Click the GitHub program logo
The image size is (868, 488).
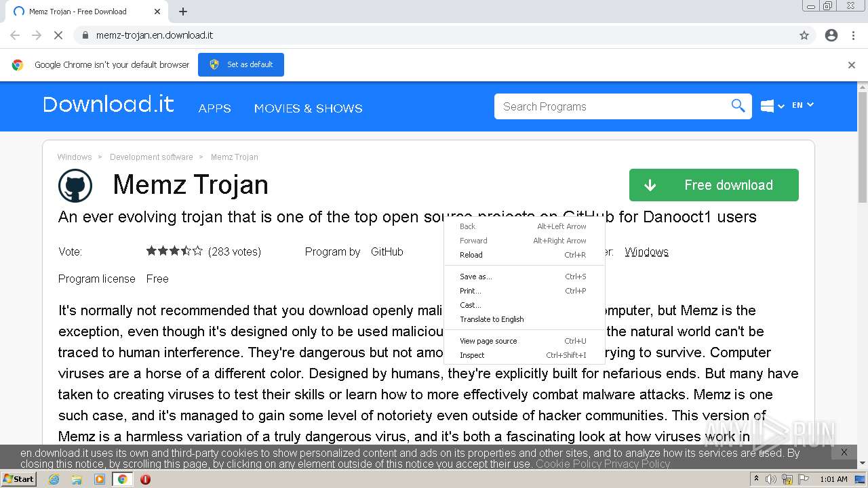(x=75, y=186)
